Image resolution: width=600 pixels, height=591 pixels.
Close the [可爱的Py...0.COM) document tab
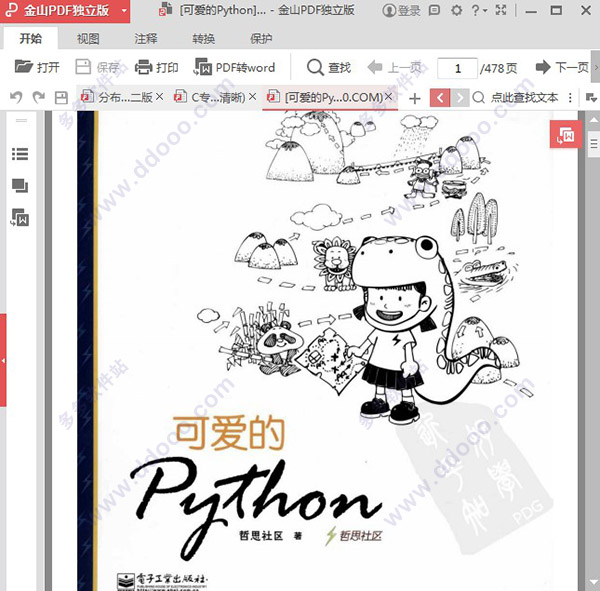coord(388,96)
